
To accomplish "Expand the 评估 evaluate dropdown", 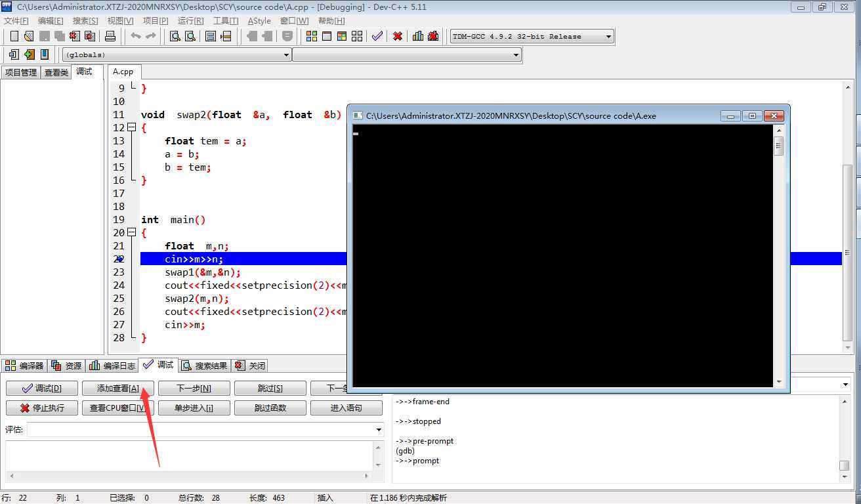I will pos(379,429).
